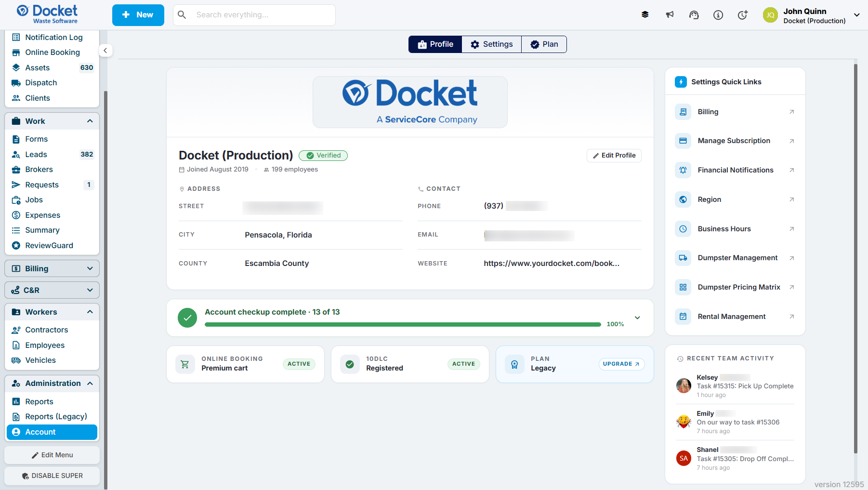Open Billing quick link arrow icon
The width and height of the screenshot is (868, 490).
coord(791,112)
